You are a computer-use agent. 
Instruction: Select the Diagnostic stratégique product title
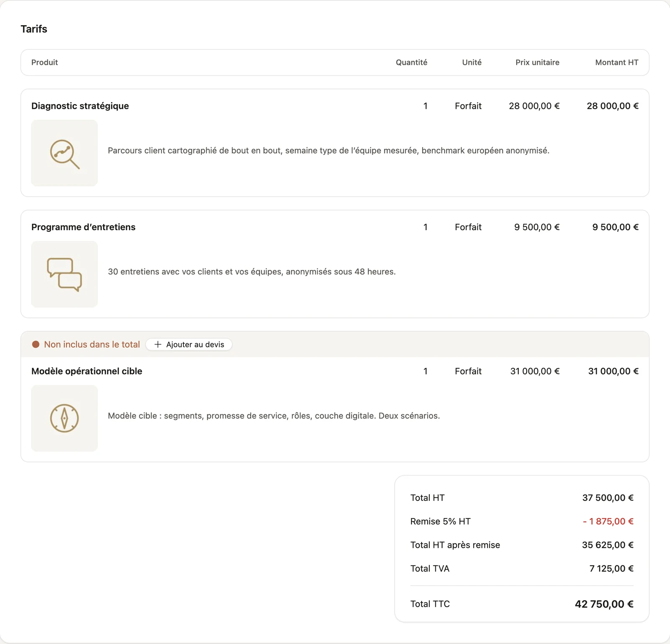click(80, 106)
